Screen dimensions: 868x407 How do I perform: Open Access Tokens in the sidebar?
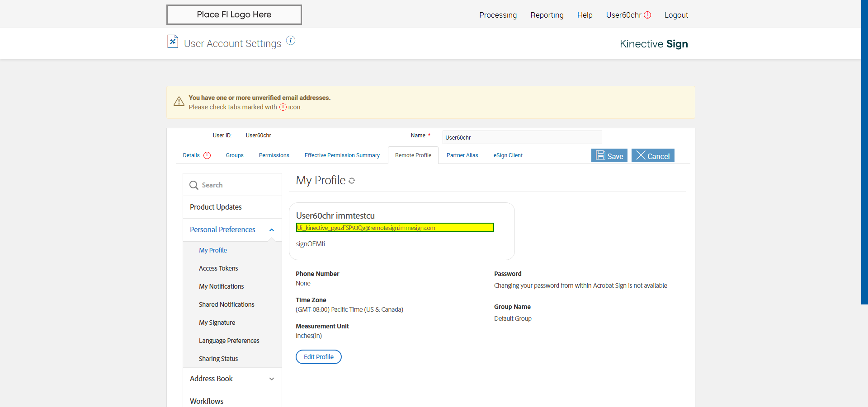coord(218,268)
